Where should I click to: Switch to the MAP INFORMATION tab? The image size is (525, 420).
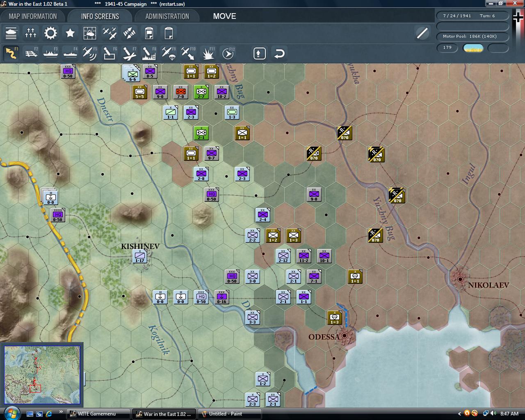33,16
